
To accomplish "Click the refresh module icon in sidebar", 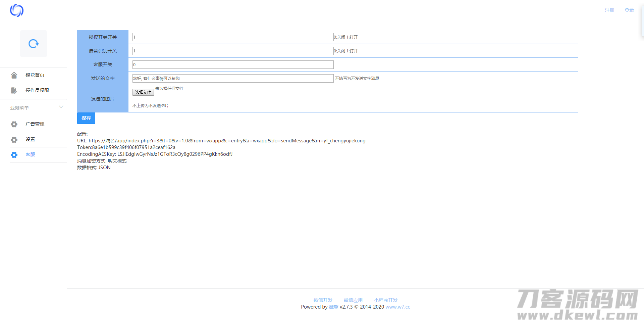I will pos(34,44).
